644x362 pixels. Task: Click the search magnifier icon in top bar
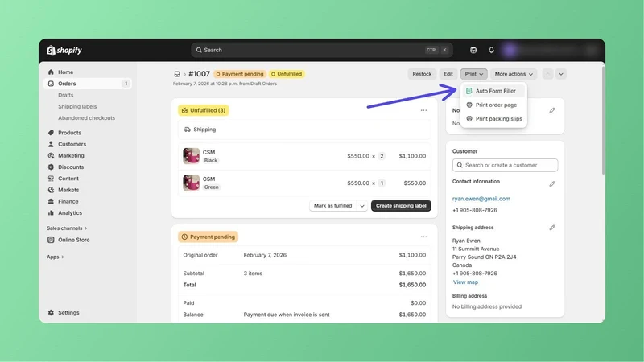tap(199, 50)
